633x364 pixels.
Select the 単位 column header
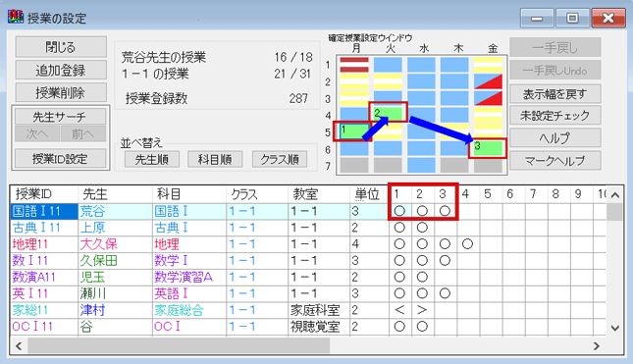369,194
